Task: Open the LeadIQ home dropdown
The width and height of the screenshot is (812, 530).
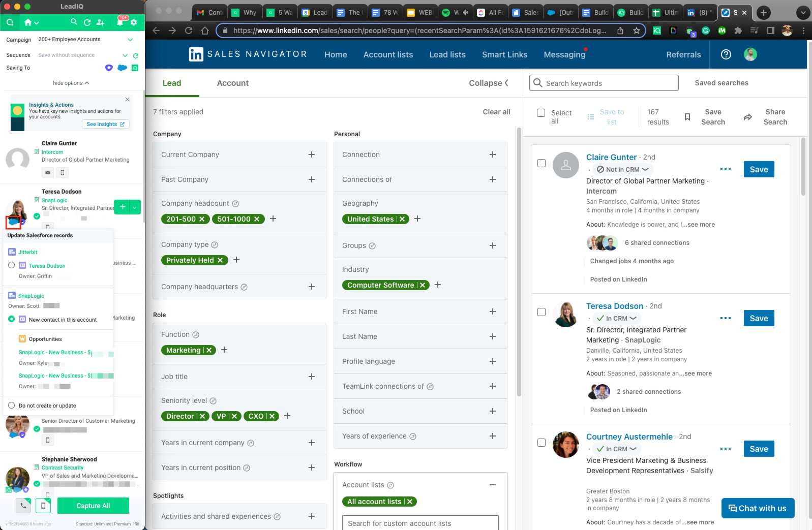Action: coord(31,22)
